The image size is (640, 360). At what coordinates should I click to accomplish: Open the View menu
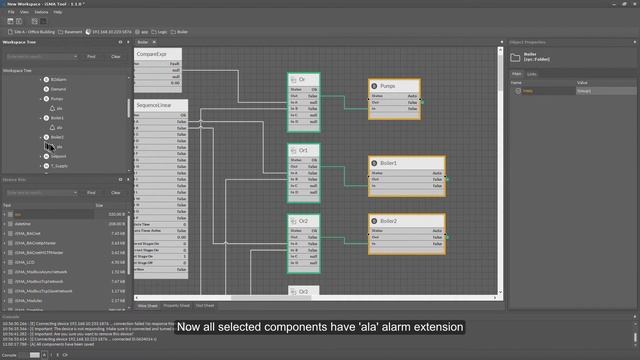24,12
